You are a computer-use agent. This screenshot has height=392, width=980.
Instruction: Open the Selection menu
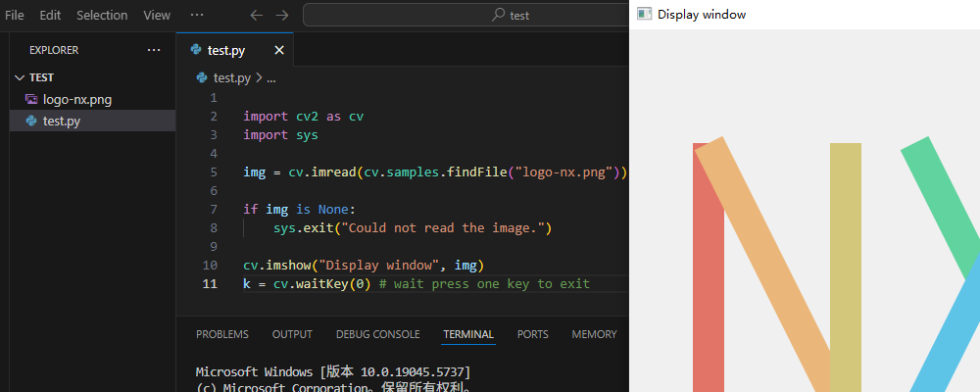coord(102,15)
